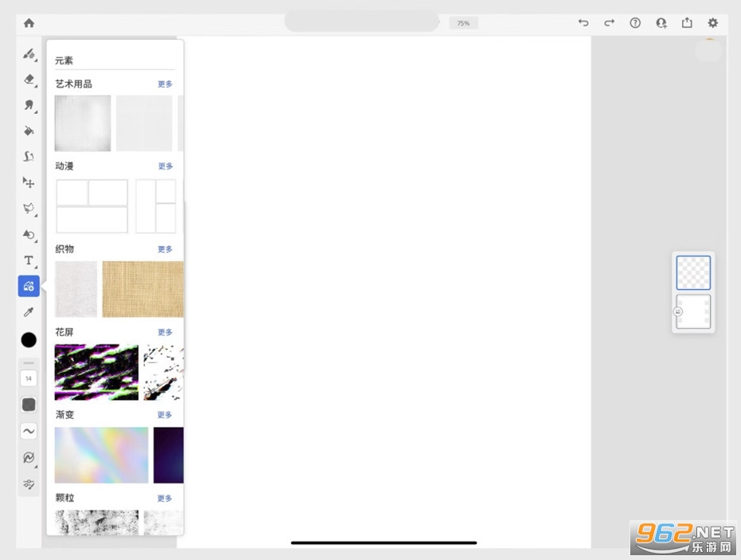Screen dimensions: 741x560
Task: Choose the purple-green glitch 花屏 element
Action: [97, 372]
